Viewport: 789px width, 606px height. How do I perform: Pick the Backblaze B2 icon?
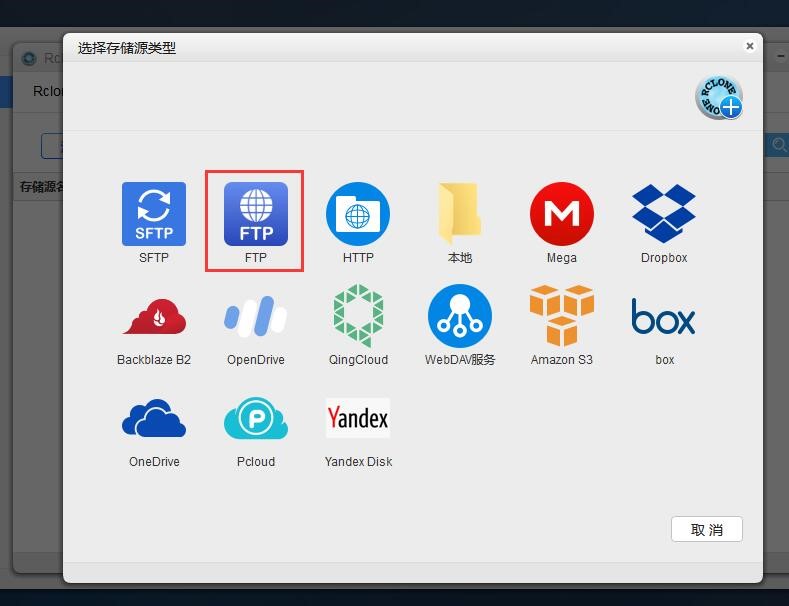point(154,316)
